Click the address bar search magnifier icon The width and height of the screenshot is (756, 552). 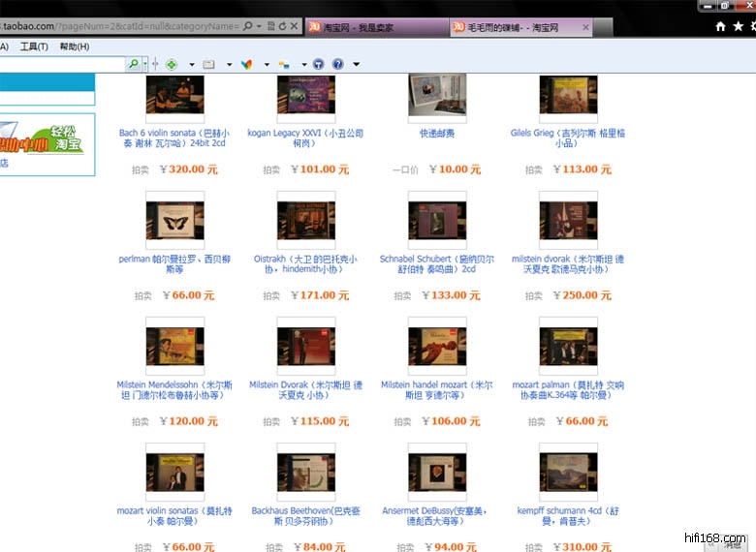click(x=248, y=26)
